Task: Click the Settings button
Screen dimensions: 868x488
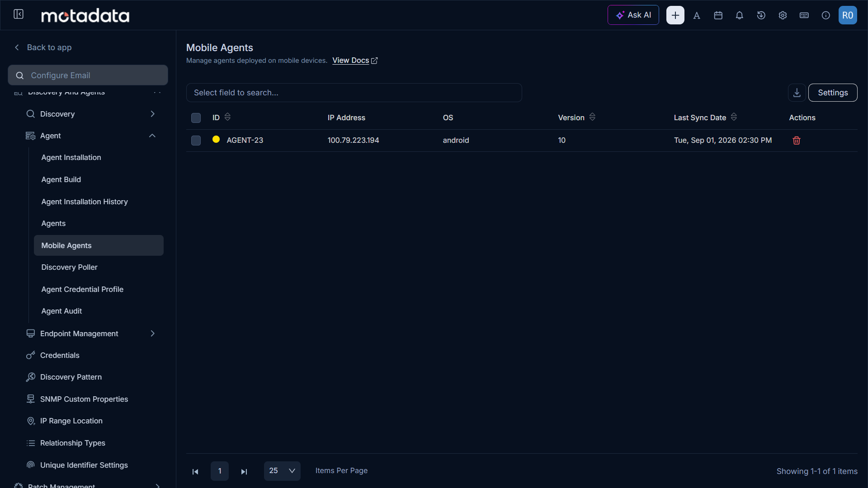Action: (833, 93)
